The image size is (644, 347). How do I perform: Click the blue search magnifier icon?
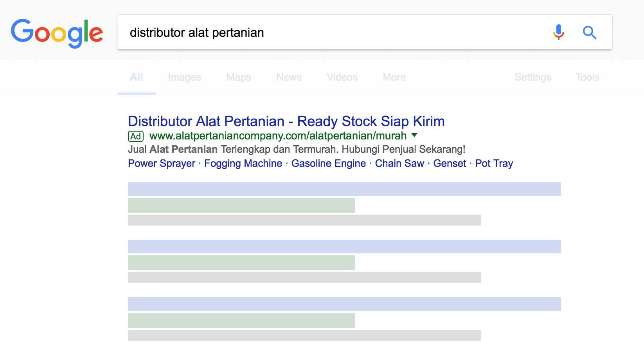(589, 33)
